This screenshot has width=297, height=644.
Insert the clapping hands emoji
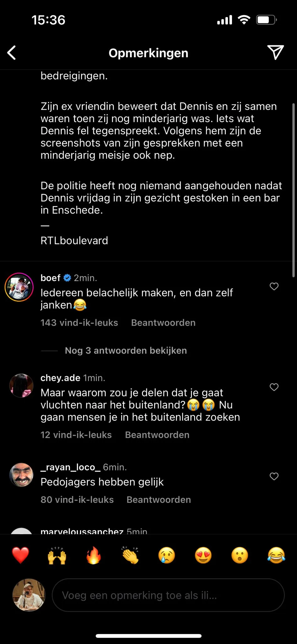click(x=130, y=555)
